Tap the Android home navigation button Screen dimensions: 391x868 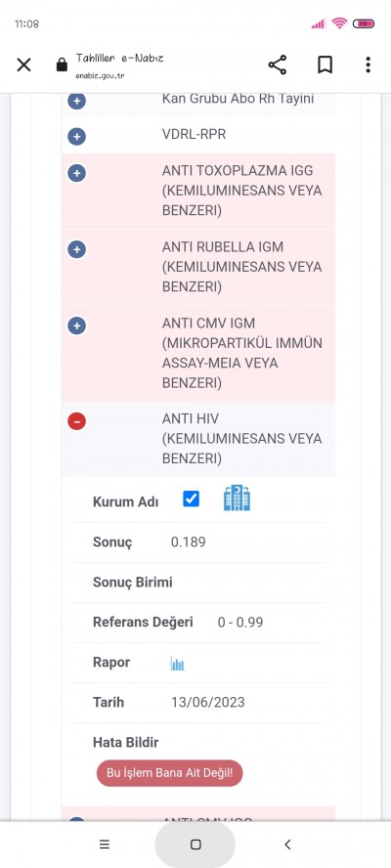[x=195, y=845]
